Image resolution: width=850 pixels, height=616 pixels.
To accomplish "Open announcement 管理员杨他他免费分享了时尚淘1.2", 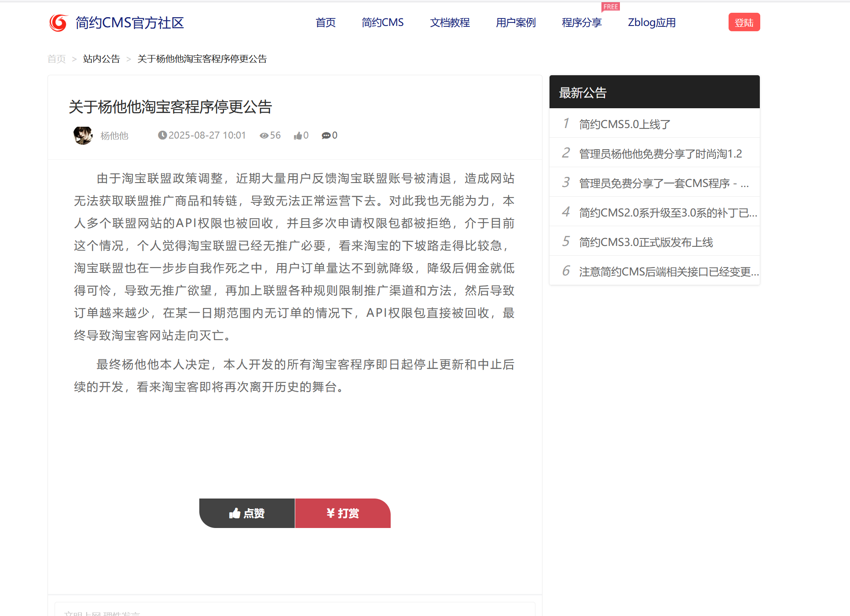I will click(660, 154).
